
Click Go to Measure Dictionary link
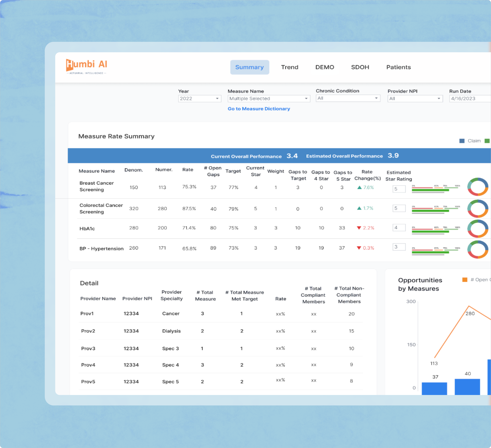click(x=259, y=109)
